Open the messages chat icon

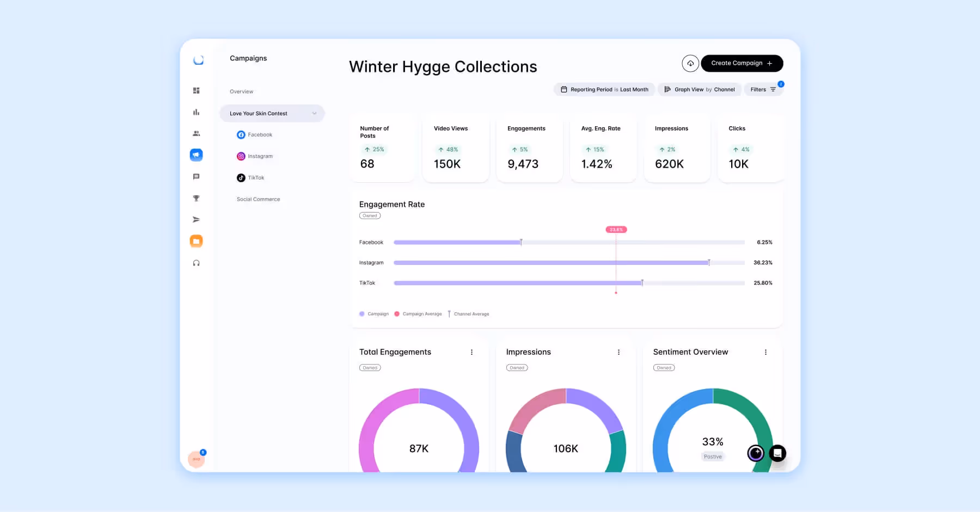197,176
